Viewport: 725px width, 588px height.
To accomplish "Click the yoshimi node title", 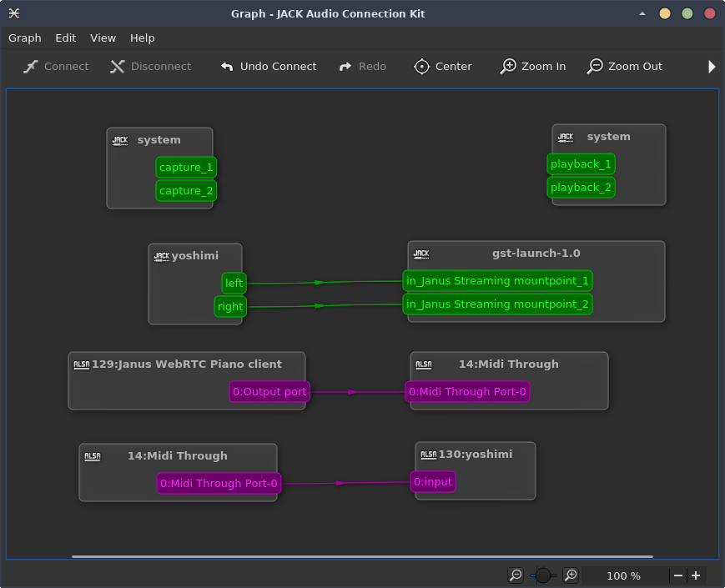I will pyautogui.click(x=194, y=255).
